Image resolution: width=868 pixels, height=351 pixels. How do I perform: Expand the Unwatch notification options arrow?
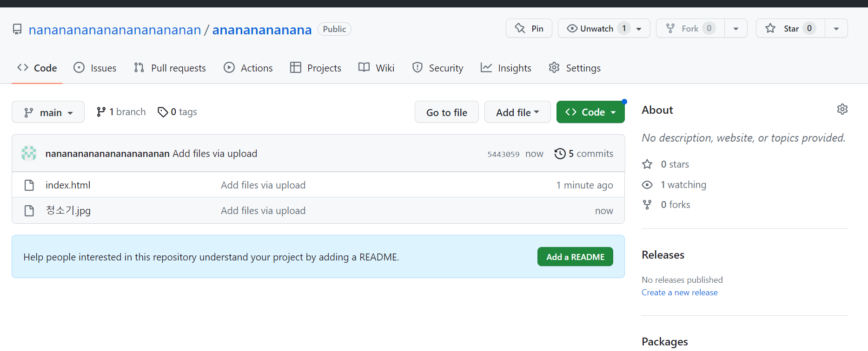pos(639,29)
